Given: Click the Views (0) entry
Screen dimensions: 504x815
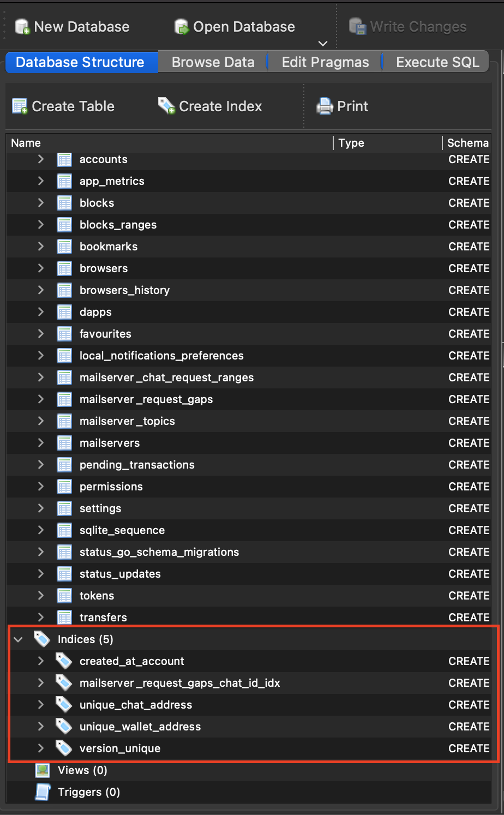Looking at the screenshot, I should [x=82, y=770].
